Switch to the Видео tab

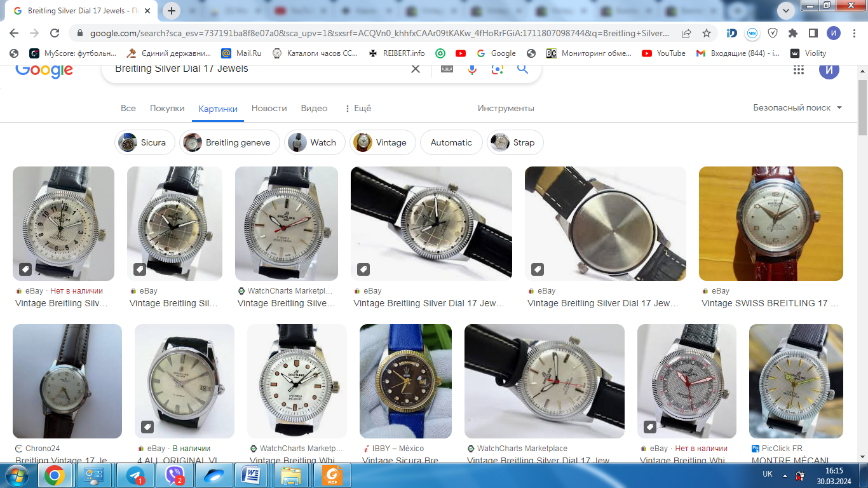(314, 109)
